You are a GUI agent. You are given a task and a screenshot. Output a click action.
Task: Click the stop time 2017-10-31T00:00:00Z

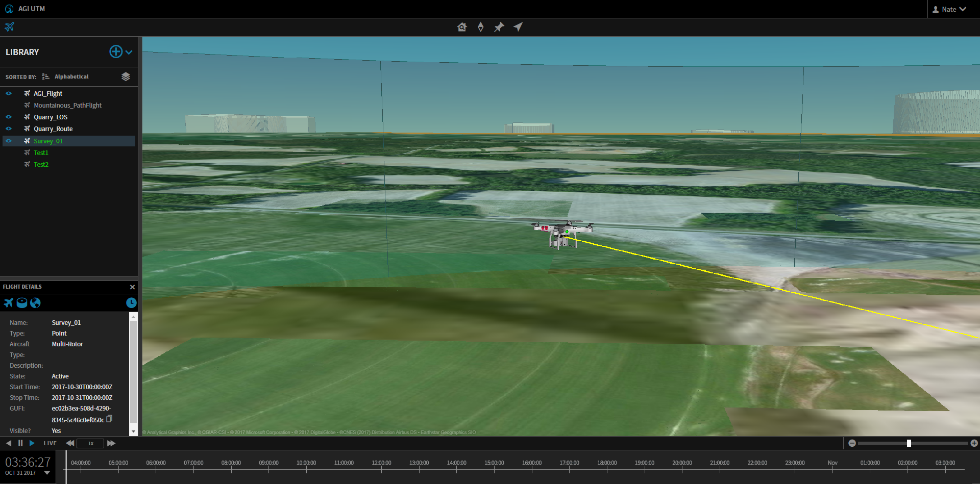tap(82, 398)
